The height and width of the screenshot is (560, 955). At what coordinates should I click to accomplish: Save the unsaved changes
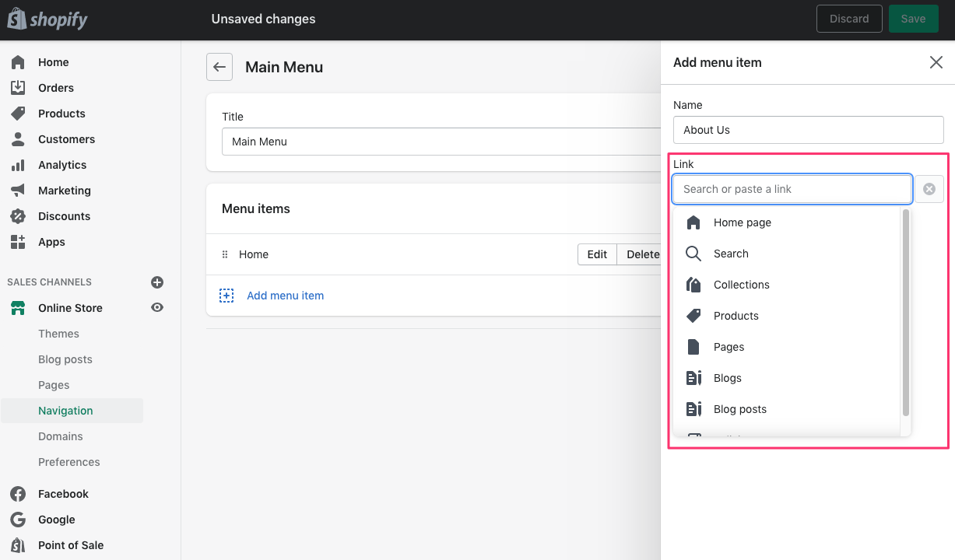click(x=913, y=18)
